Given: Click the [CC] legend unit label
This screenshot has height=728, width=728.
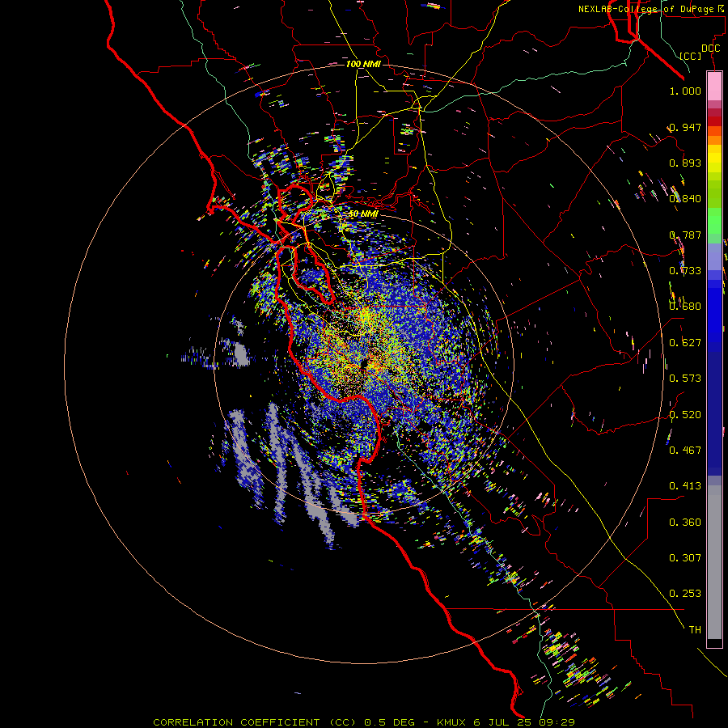Looking at the screenshot, I should pos(691,56).
